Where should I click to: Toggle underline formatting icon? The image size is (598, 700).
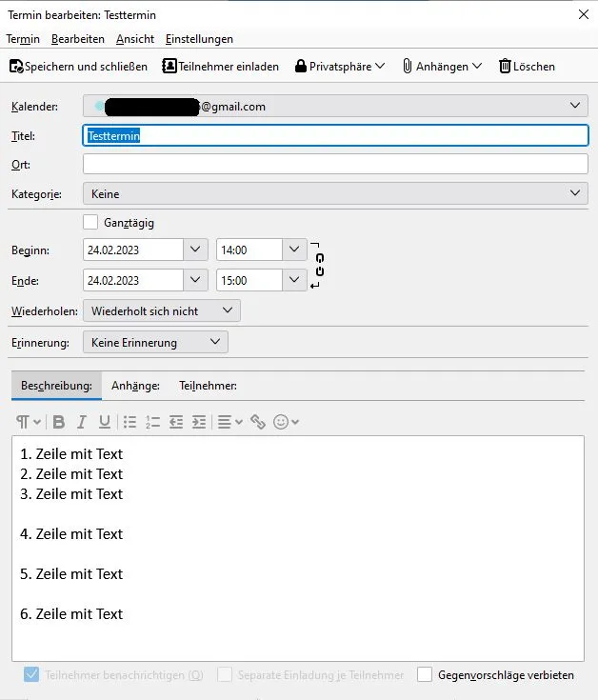click(x=105, y=421)
